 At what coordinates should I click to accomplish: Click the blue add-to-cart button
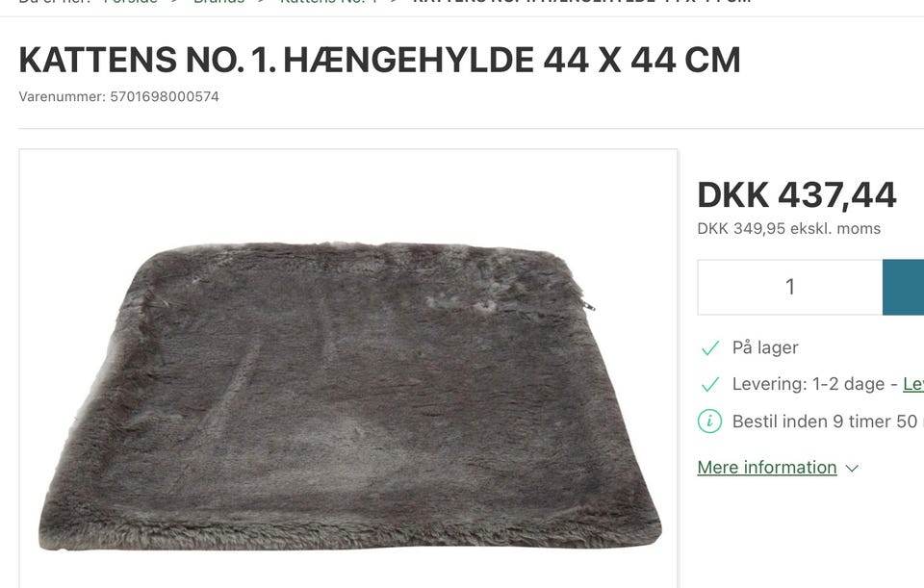point(904,287)
